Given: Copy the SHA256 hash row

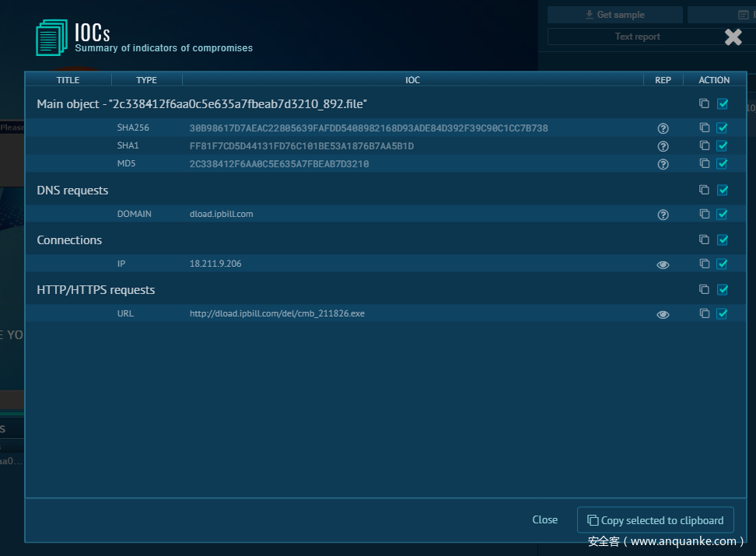Looking at the screenshot, I should tap(704, 128).
